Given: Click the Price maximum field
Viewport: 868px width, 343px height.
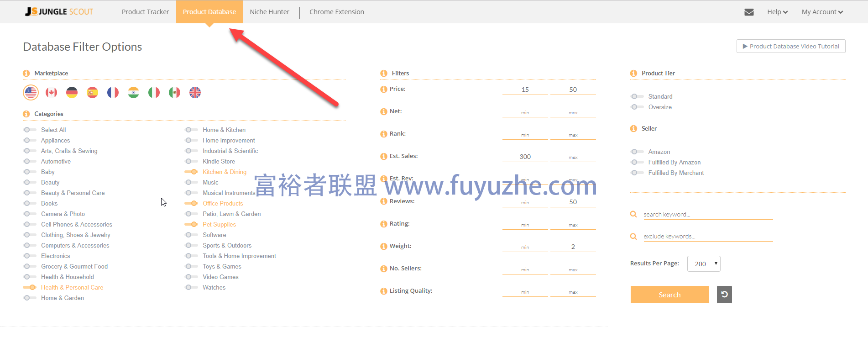Looking at the screenshot, I should [x=573, y=90].
